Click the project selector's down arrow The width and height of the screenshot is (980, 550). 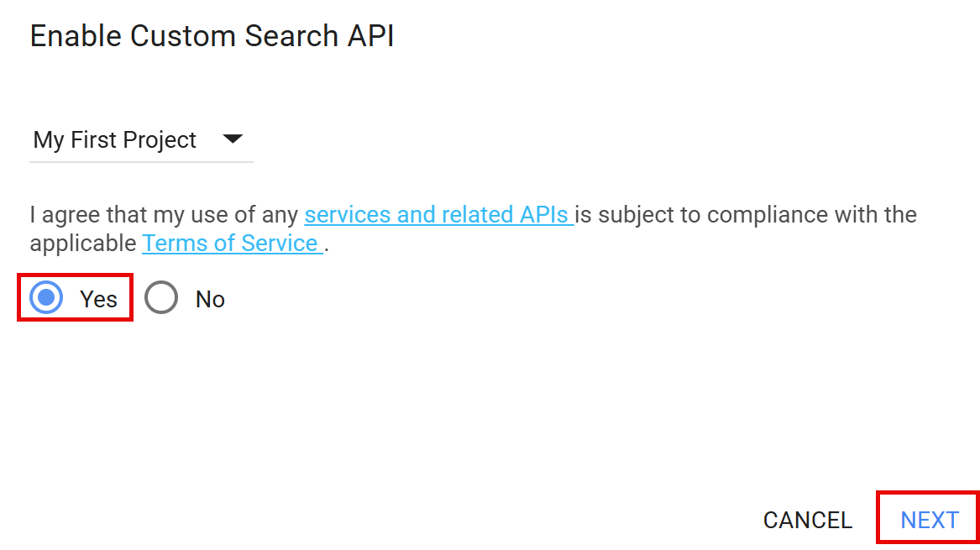(x=233, y=139)
